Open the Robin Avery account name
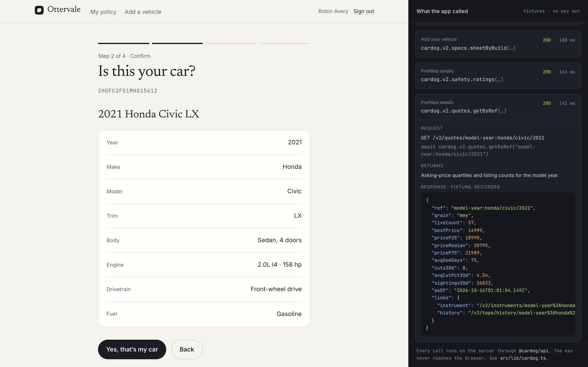 (x=333, y=11)
